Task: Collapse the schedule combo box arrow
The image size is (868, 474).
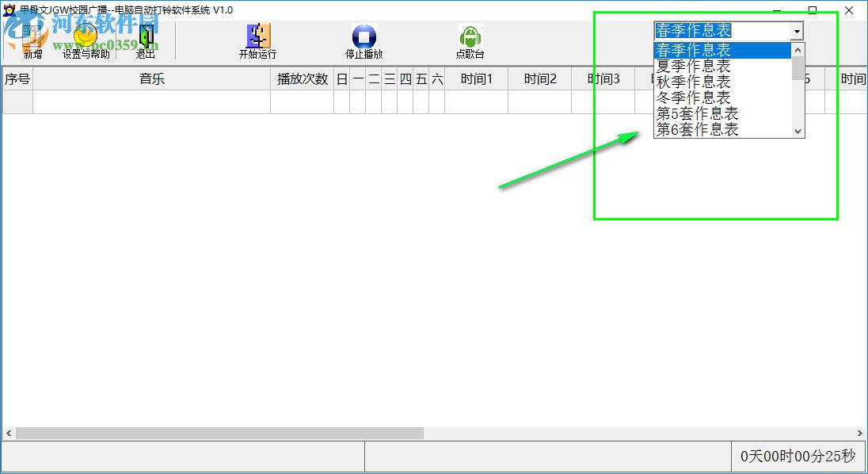Action: (797, 31)
